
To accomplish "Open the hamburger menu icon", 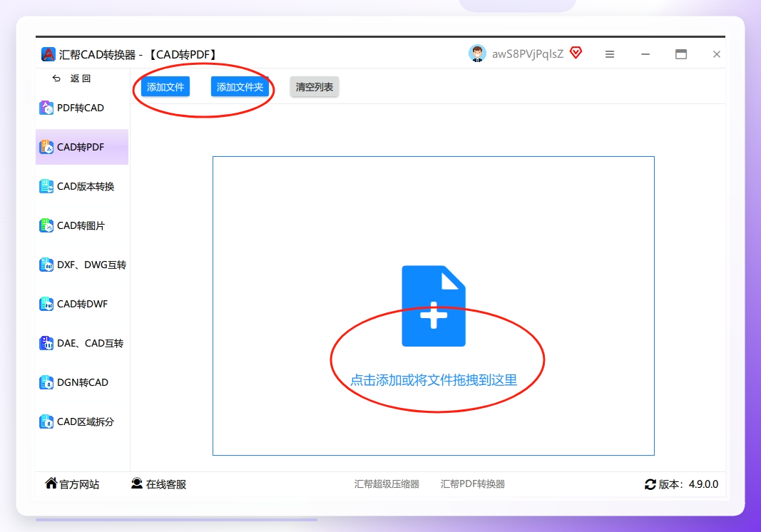I will click(x=610, y=54).
